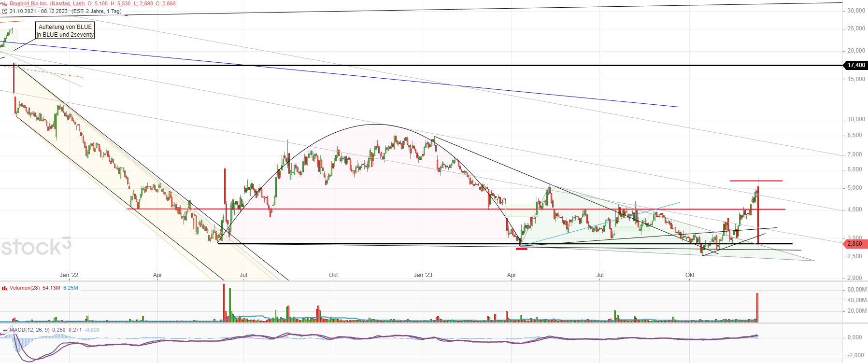Click the blue 6,25M volume average value
This screenshot has width=868, height=363.
71,288
